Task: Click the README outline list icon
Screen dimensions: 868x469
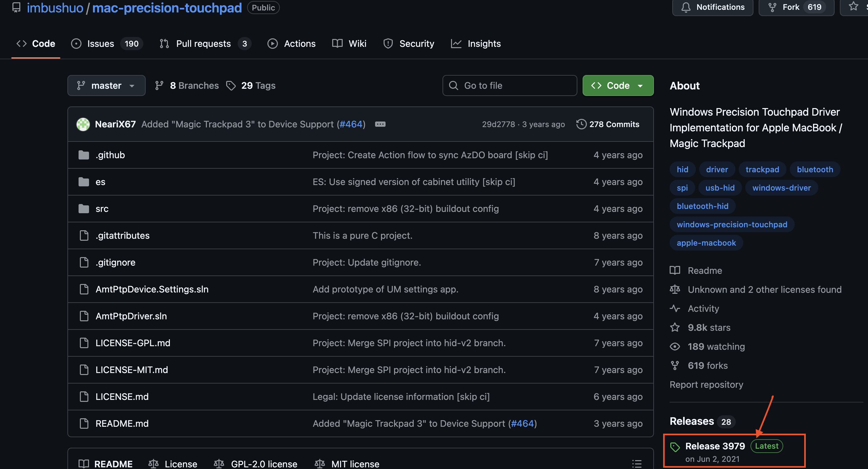Action: [637, 464]
